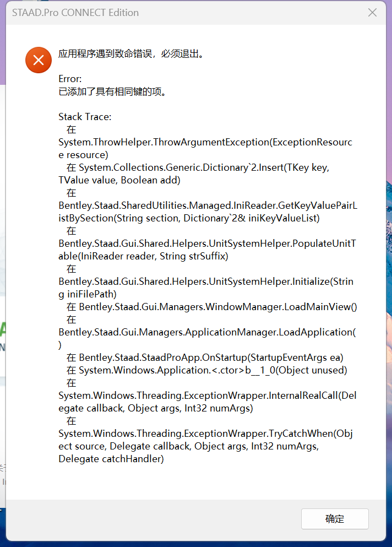
Task: Click the 'STAAD.Pro CONNECT Edition' title text
Action: point(75,13)
